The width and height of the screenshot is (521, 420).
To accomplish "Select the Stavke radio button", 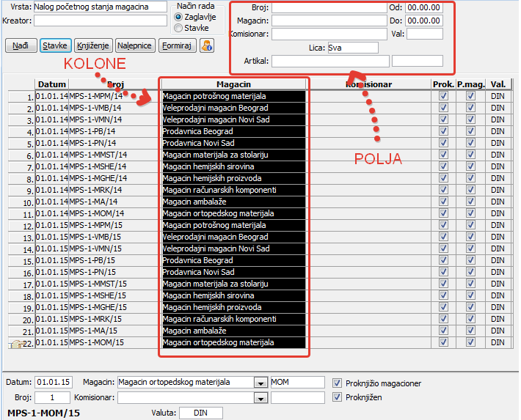I will pyautogui.click(x=179, y=28).
